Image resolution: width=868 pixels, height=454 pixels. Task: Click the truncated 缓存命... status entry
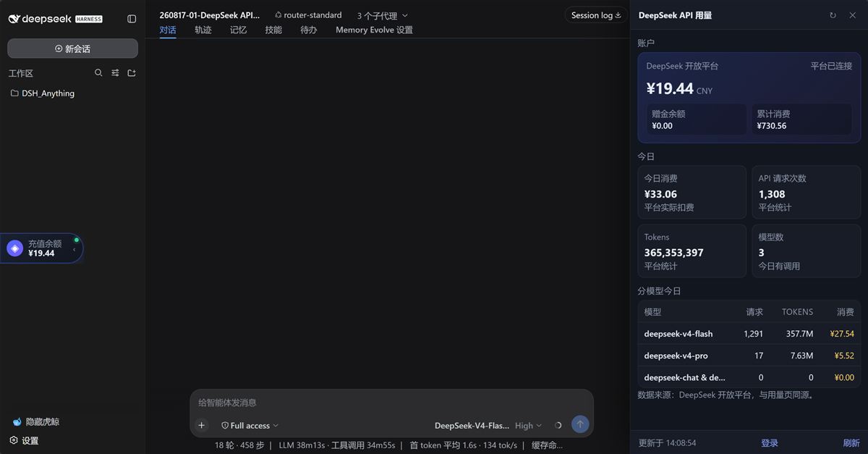548,445
